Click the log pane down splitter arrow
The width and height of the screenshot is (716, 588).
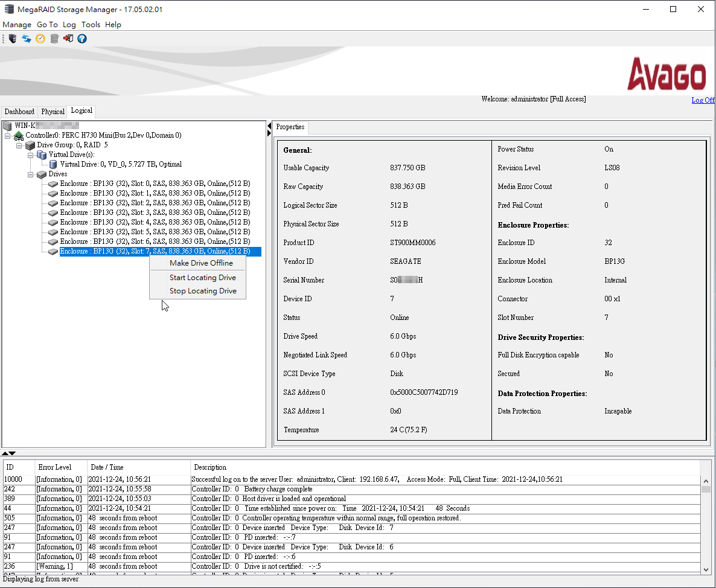click(x=12, y=453)
